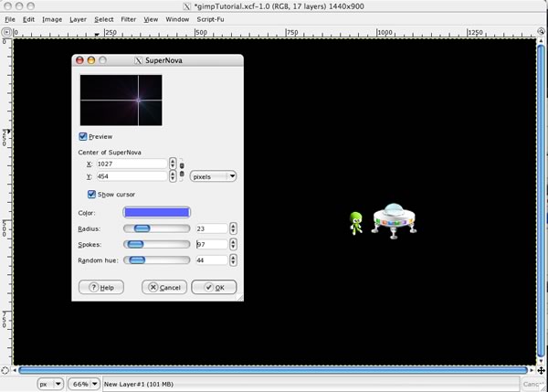The image size is (548, 392).
Task: Click the Cancel button in SuperNova dialog
Action: coord(164,287)
